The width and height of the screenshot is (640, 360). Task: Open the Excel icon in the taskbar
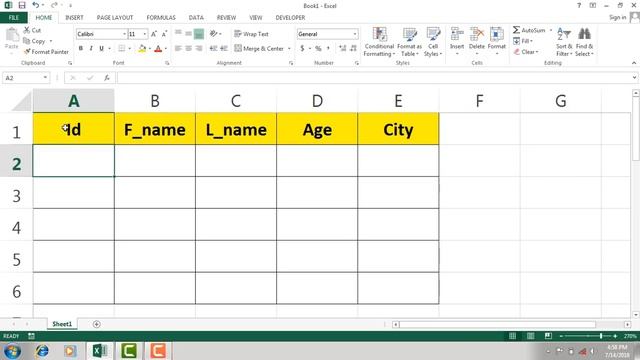[x=100, y=351]
